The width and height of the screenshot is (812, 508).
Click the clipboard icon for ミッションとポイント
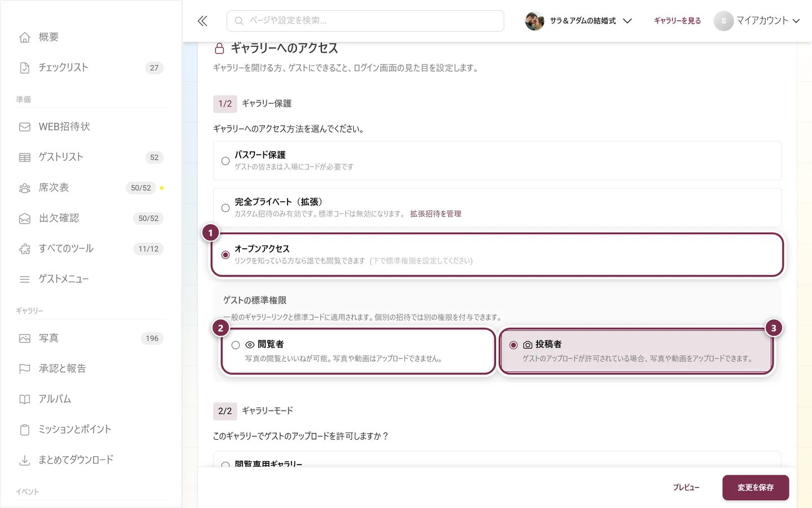tap(25, 430)
